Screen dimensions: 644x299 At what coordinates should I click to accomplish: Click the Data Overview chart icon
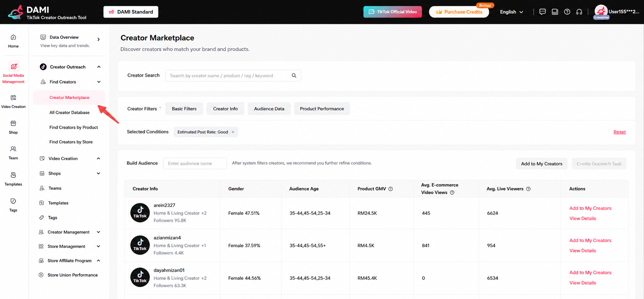point(43,37)
